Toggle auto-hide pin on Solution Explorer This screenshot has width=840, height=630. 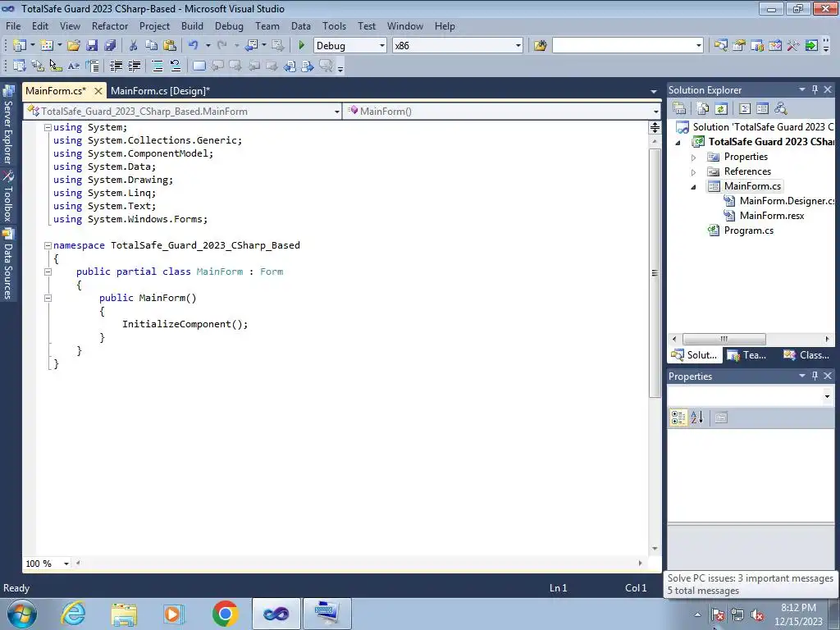[x=815, y=90]
